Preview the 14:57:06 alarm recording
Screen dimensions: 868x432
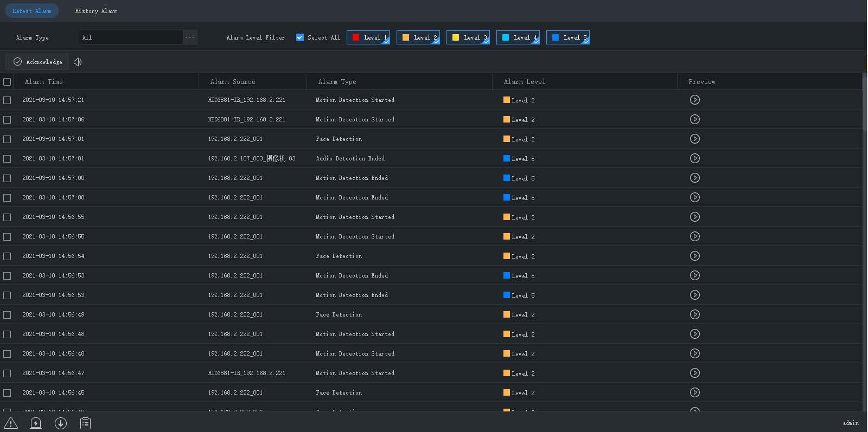coord(695,119)
